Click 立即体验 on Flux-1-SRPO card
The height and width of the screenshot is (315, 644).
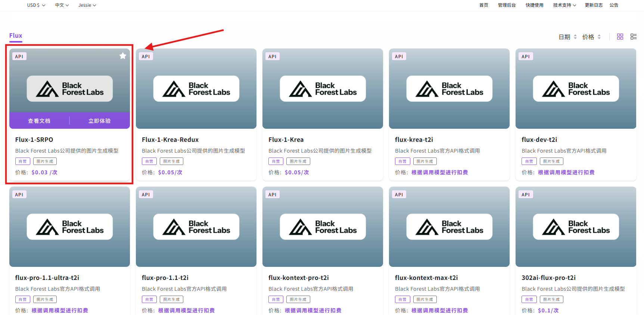tap(99, 121)
